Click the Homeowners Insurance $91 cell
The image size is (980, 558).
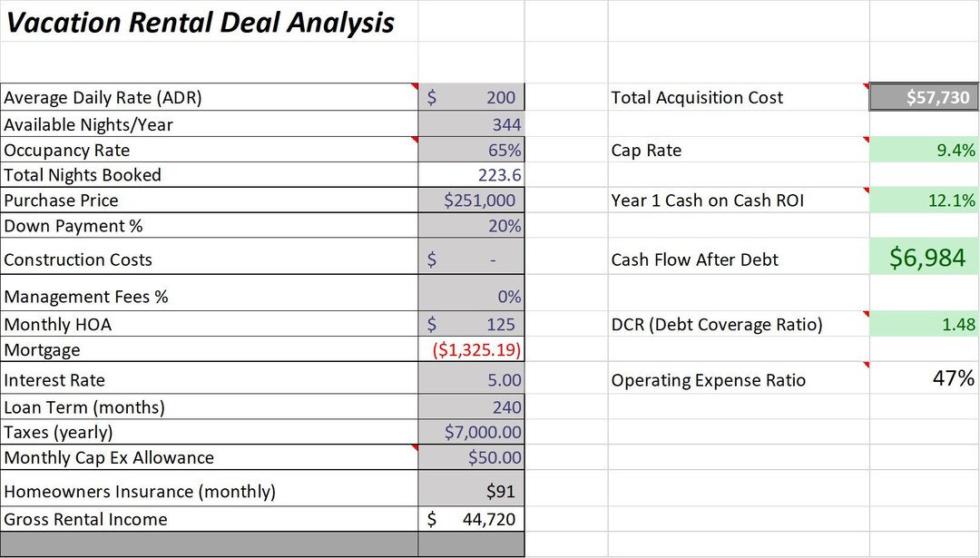point(471,489)
